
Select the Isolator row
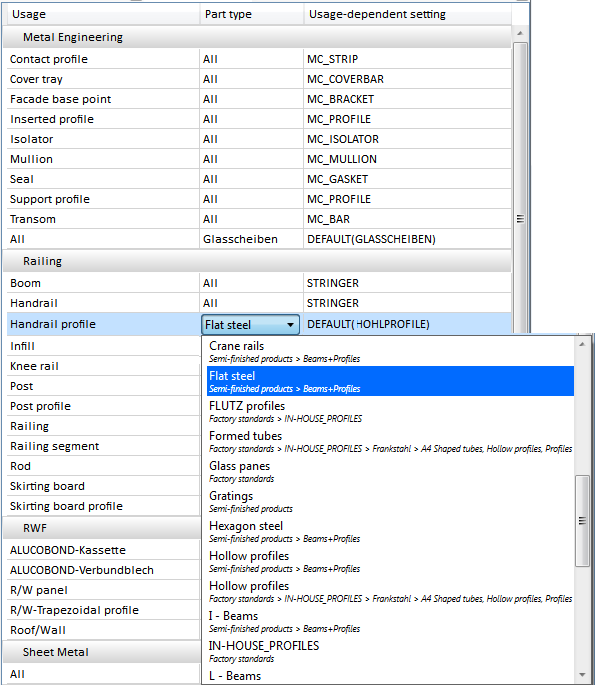pyautogui.click(x=259, y=139)
